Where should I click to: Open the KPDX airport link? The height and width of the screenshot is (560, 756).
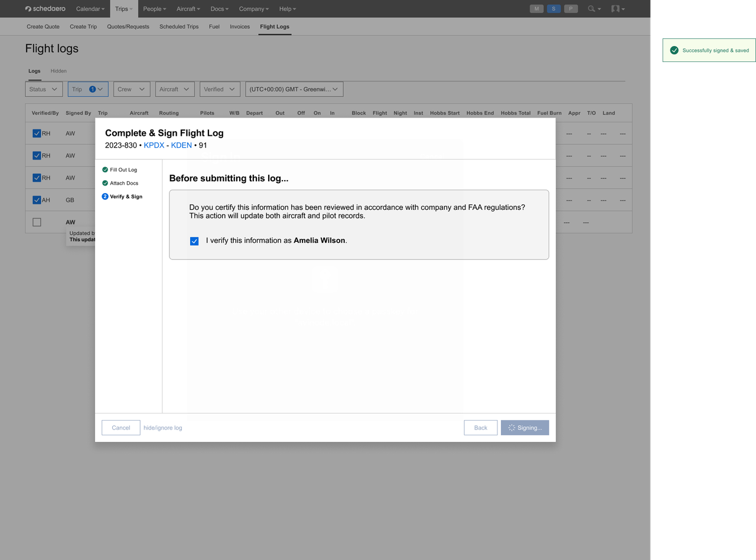[x=154, y=145]
